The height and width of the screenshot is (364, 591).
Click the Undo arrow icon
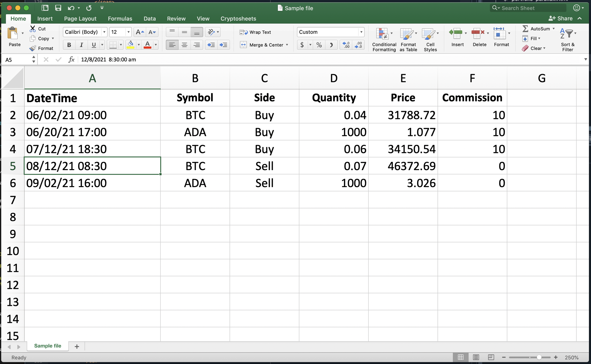tap(71, 8)
